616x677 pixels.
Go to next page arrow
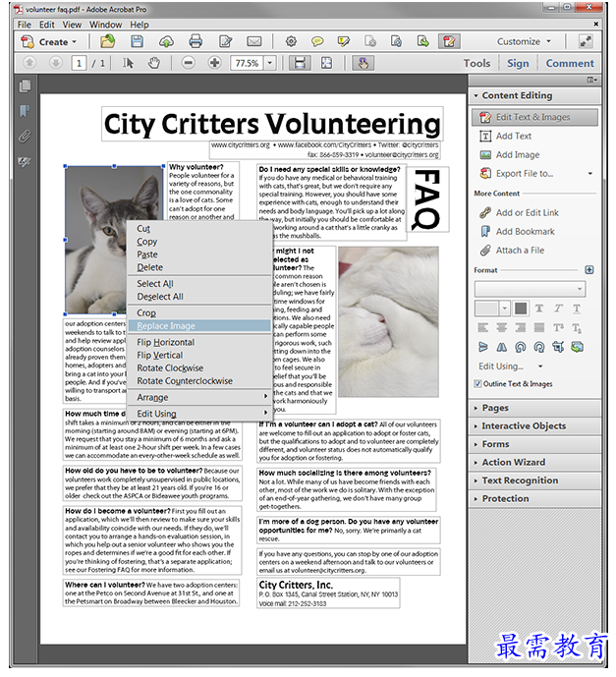pyautogui.click(x=56, y=64)
